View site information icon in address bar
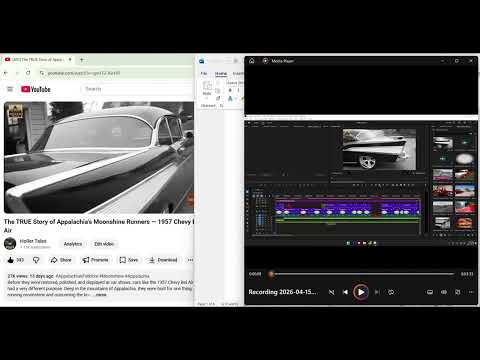480x360 pixels. (42, 73)
